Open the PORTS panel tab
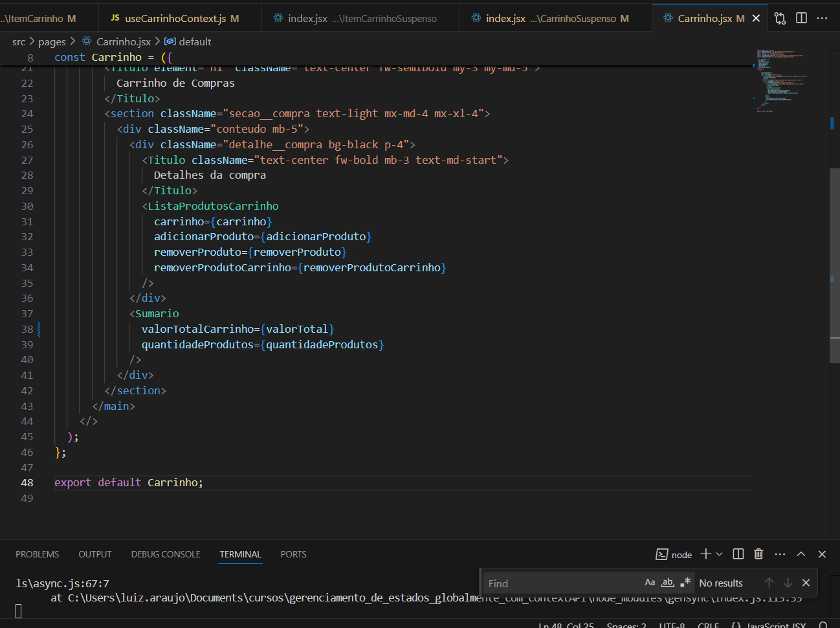 click(293, 554)
